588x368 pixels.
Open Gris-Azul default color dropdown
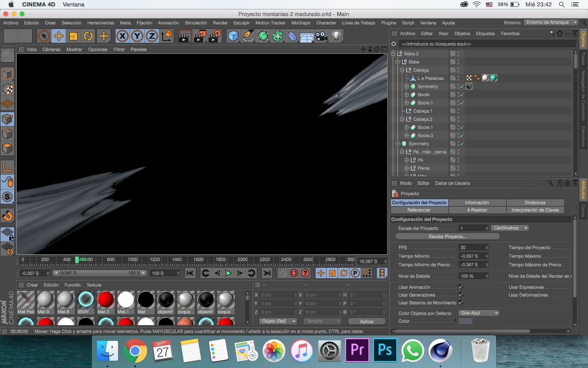[x=479, y=313]
